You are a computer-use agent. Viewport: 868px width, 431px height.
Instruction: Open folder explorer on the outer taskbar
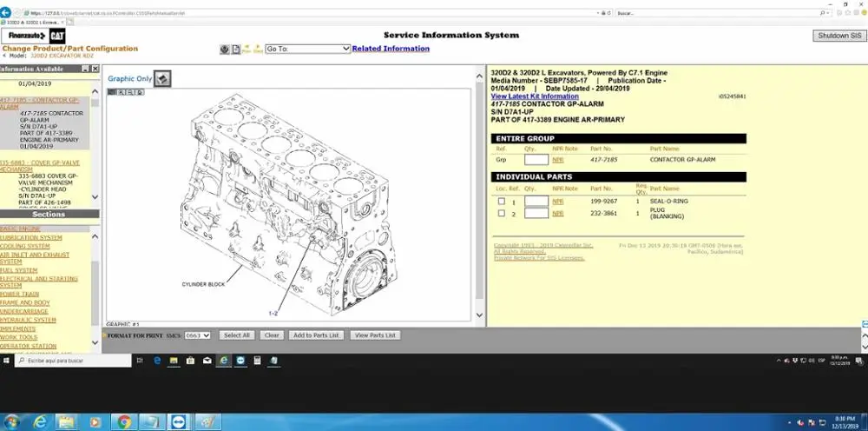[67, 422]
